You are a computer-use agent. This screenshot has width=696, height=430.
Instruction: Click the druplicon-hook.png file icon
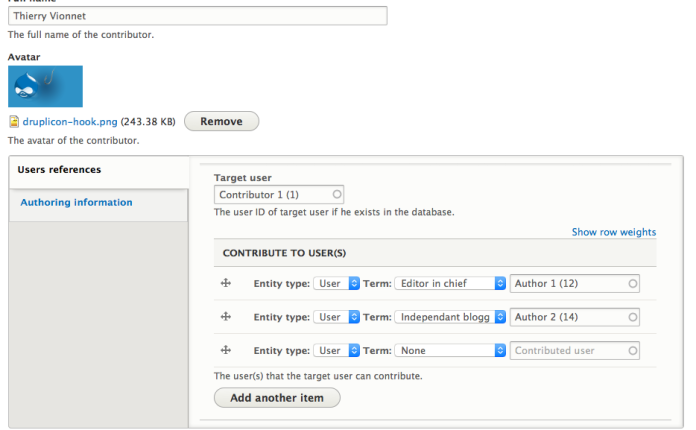pyautogui.click(x=14, y=122)
